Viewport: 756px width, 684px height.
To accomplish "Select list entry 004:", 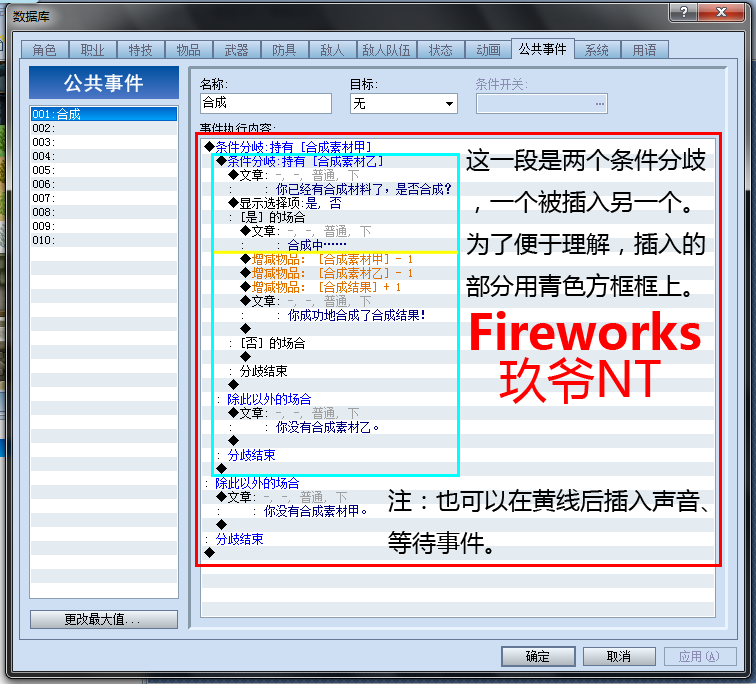I will [104, 156].
